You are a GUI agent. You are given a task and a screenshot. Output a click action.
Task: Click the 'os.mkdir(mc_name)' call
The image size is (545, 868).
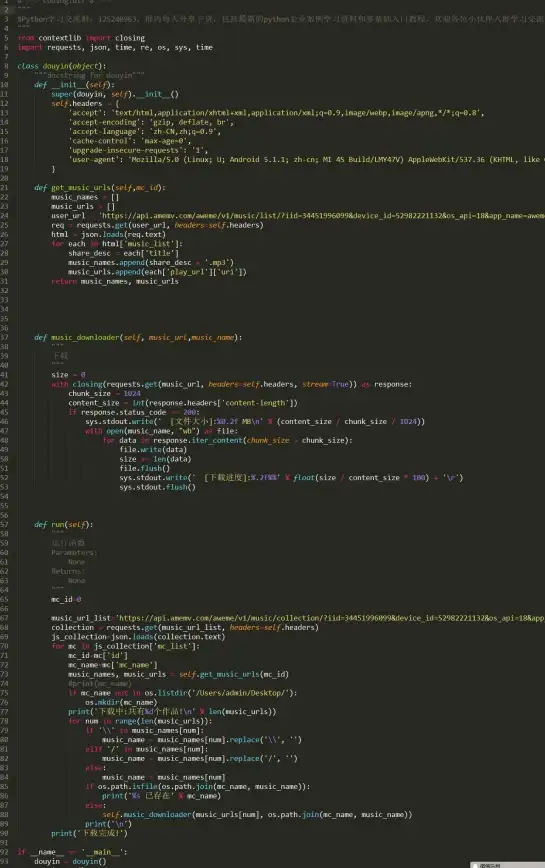pyautogui.click(x=121, y=702)
